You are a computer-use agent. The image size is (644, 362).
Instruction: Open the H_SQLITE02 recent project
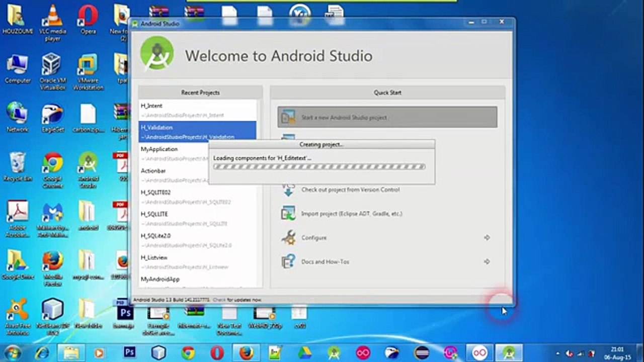[197, 197]
